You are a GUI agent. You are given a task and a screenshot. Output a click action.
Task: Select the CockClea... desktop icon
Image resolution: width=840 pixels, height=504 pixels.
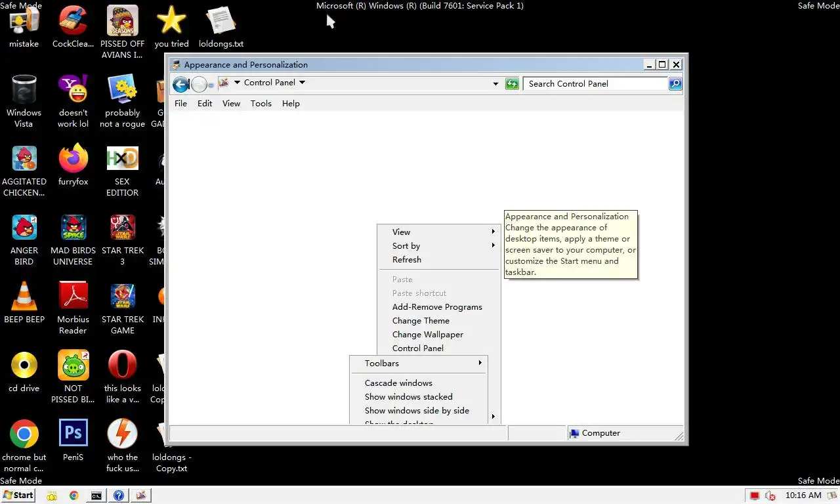[73, 28]
